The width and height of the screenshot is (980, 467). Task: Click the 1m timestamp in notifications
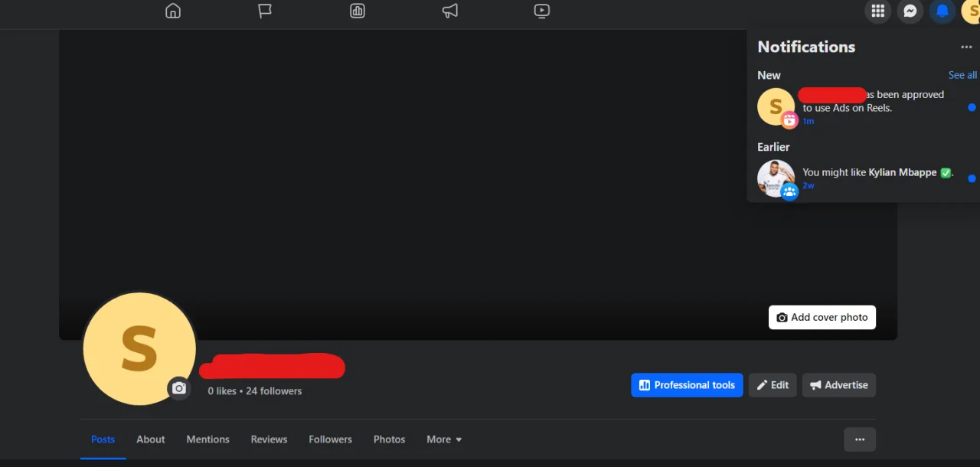click(x=808, y=122)
